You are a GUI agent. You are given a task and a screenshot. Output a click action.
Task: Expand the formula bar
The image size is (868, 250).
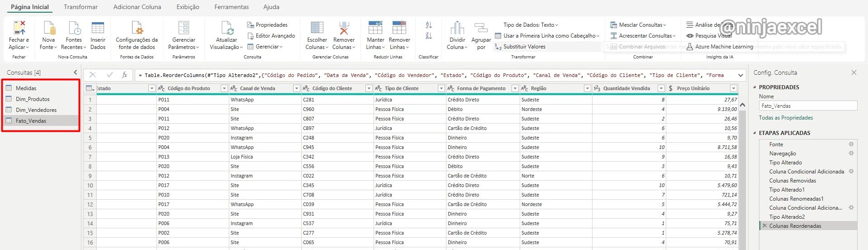point(741,75)
